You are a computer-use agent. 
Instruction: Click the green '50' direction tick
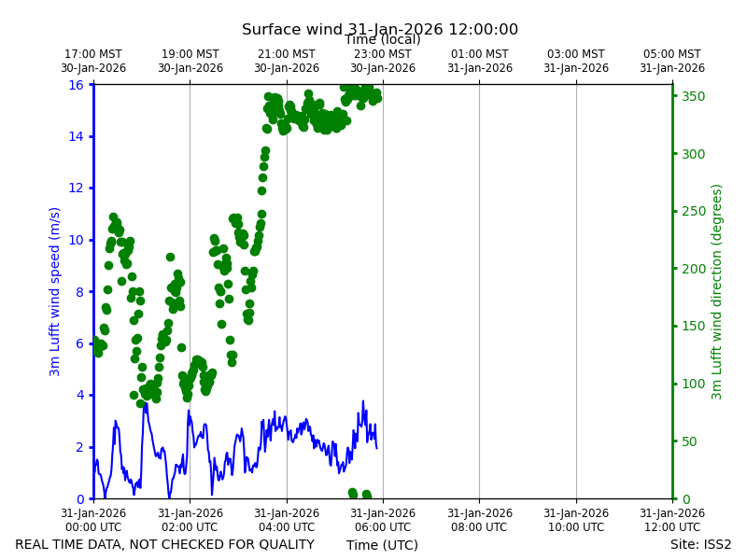pyautogui.click(x=689, y=441)
